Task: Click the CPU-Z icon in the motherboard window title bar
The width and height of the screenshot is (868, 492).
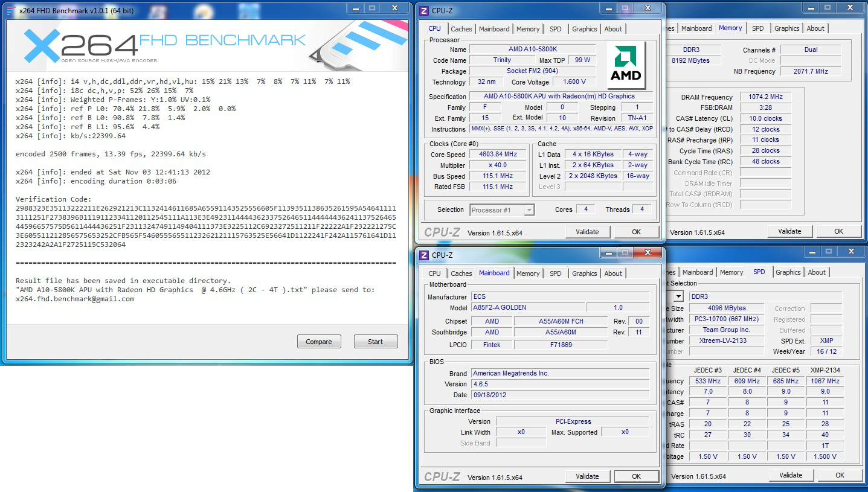Action: [424, 255]
